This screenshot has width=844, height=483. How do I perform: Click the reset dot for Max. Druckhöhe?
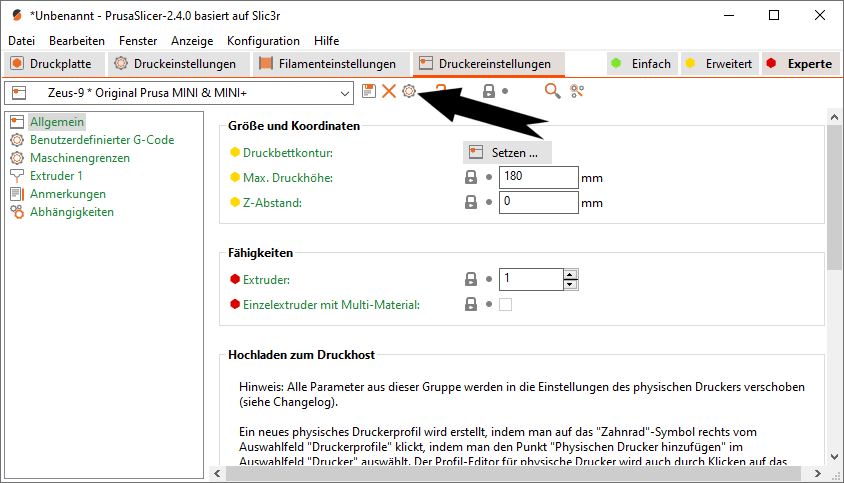(489, 177)
